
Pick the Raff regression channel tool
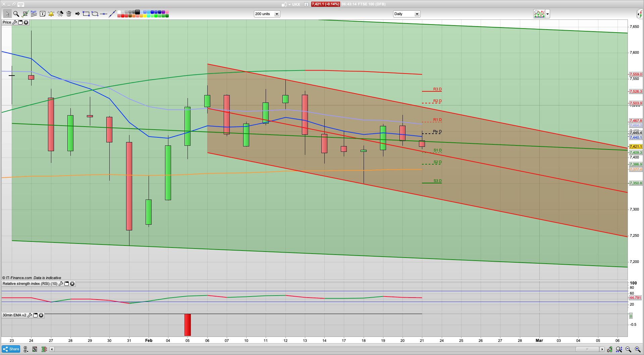click(x=34, y=13)
